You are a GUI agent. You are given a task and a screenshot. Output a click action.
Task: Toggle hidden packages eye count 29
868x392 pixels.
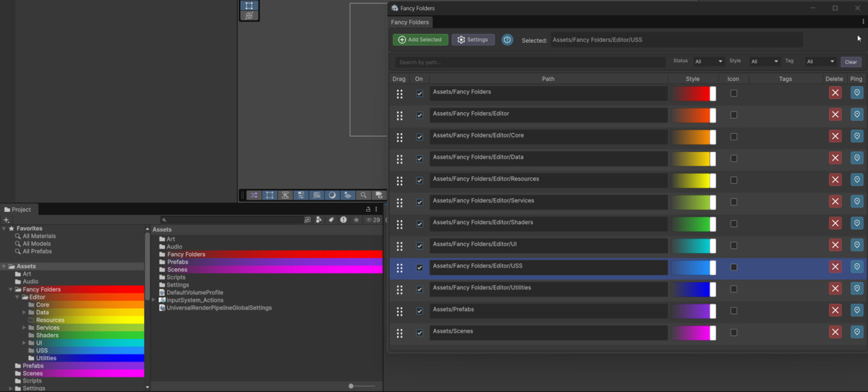[373, 220]
